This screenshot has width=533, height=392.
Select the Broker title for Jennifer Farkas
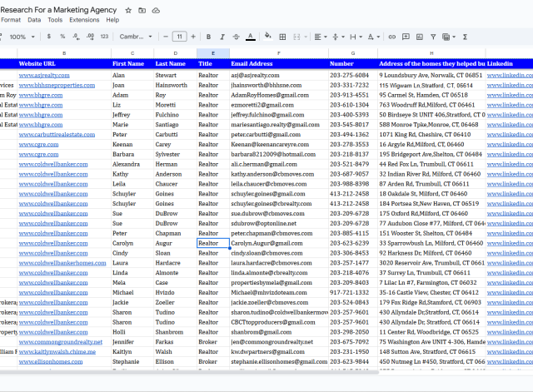tap(213, 342)
